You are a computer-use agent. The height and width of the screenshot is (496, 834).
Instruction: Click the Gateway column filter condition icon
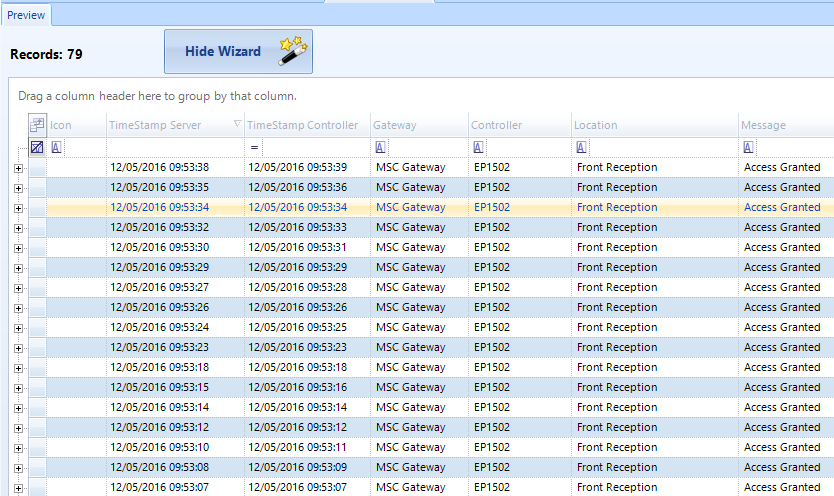pos(380,147)
